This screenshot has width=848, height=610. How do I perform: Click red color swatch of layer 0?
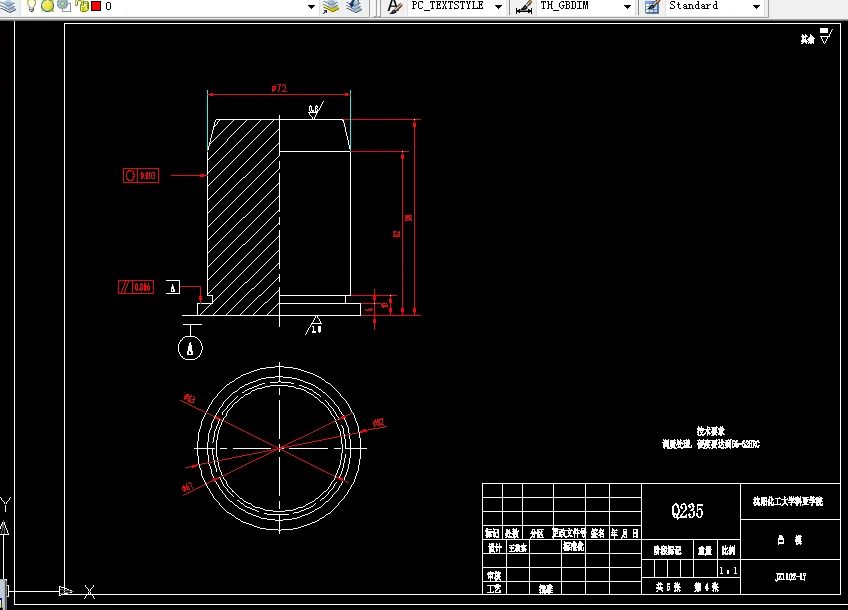(96, 6)
